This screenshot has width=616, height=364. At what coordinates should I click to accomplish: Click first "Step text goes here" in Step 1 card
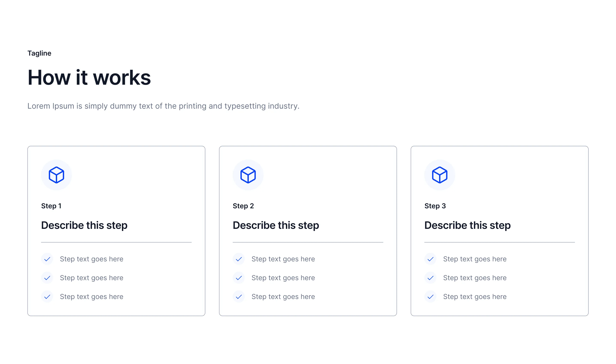(x=92, y=259)
